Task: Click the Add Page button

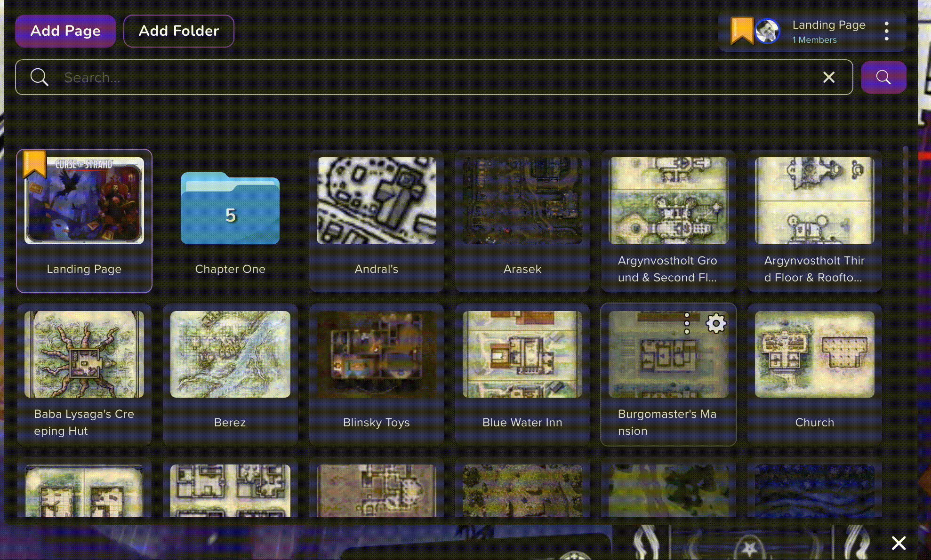Action: point(65,31)
